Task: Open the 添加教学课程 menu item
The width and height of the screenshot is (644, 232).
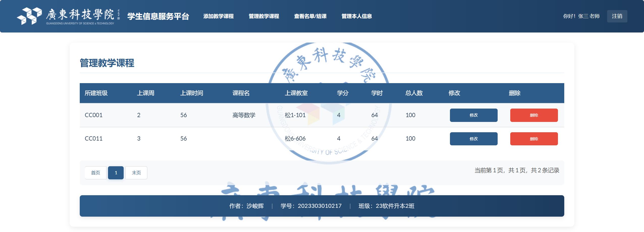Action: pos(218,16)
